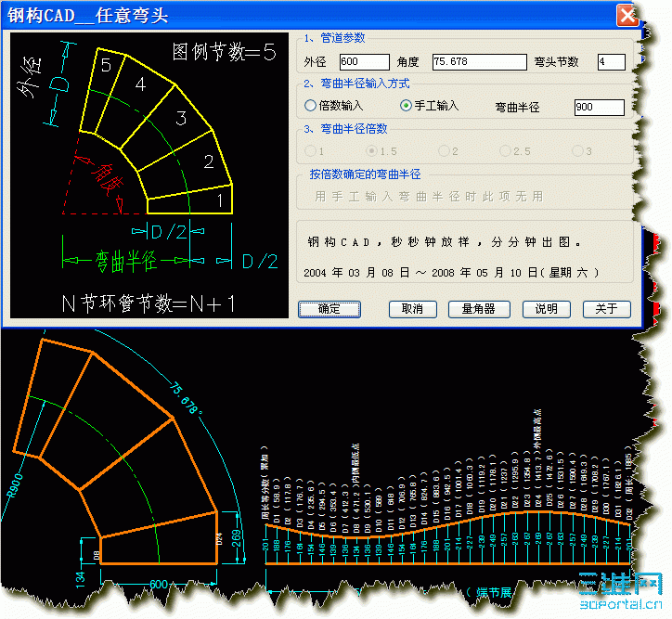Focus the 外径 input field showing 600
This screenshot has height=619, width=672.
(364, 61)
